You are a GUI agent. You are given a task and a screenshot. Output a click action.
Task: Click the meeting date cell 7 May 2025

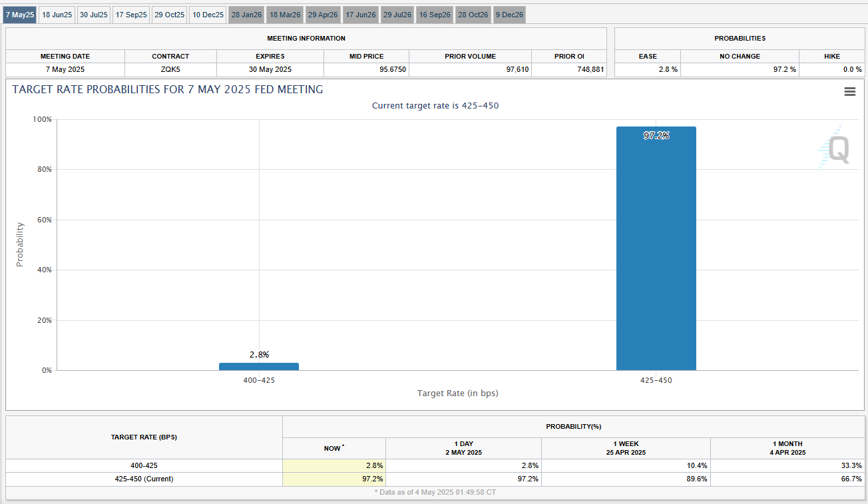click(x=65, y=69)
